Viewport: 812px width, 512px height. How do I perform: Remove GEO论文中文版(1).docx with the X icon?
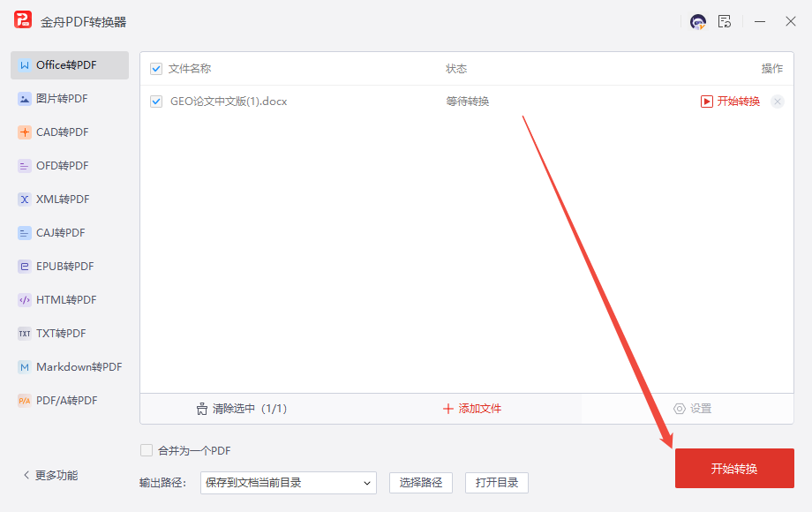coord(777,102)
